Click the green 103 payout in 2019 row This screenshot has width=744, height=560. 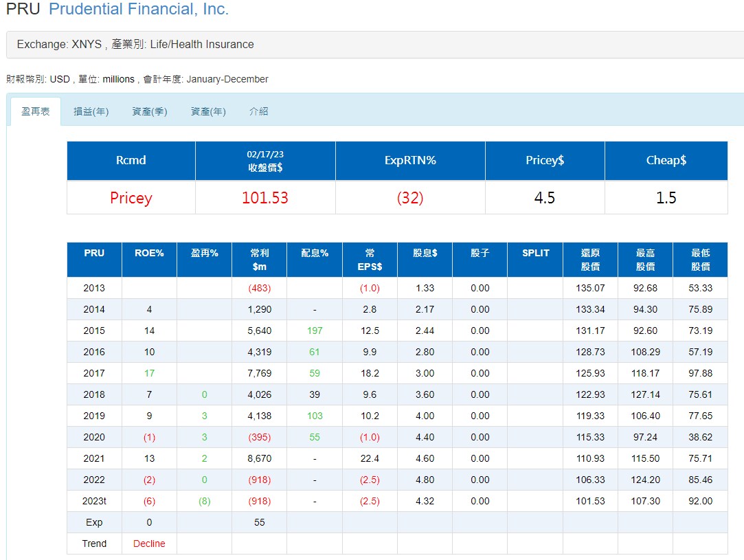point(315,416)
